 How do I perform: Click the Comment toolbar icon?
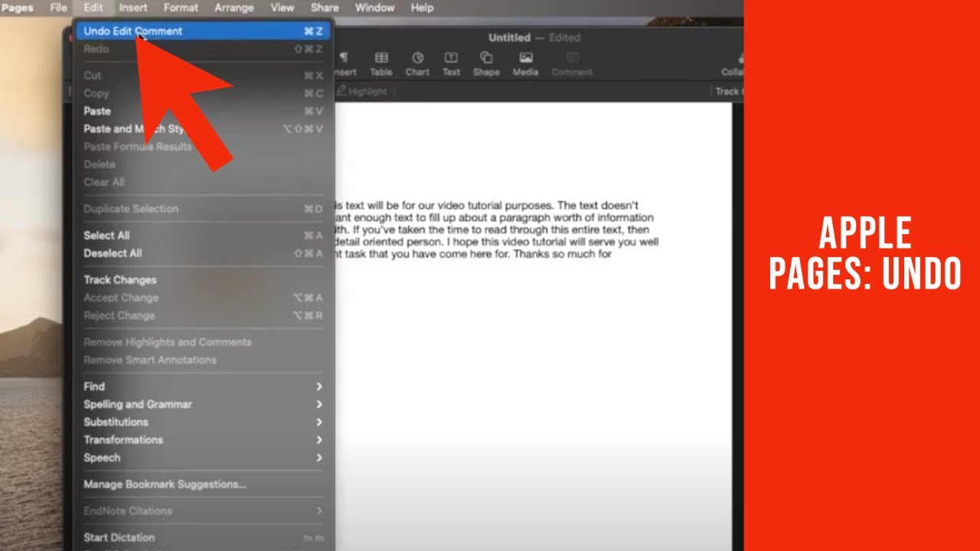[x=572, y=64]
